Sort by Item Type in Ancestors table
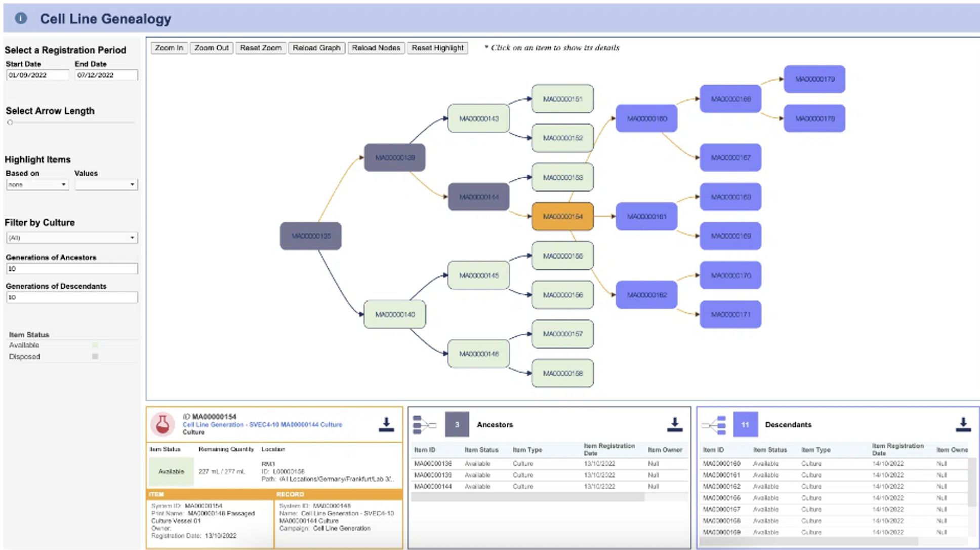 point(527,450)
